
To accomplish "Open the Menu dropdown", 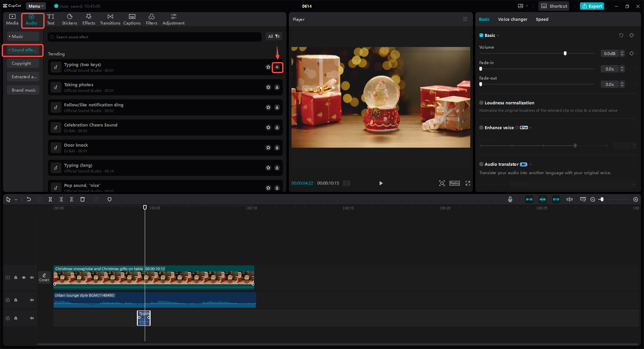I will 36,6.
